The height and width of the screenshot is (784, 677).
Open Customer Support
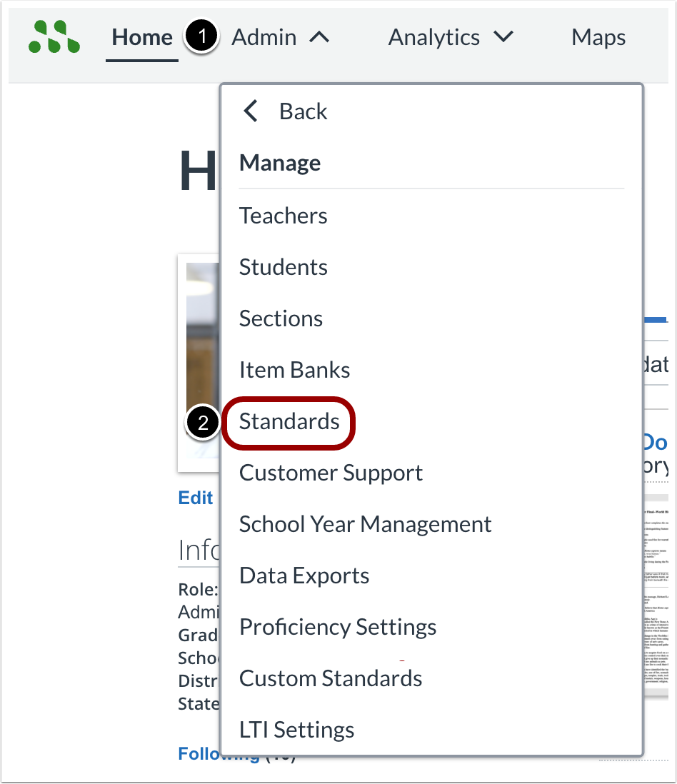(x=331, y=473)
